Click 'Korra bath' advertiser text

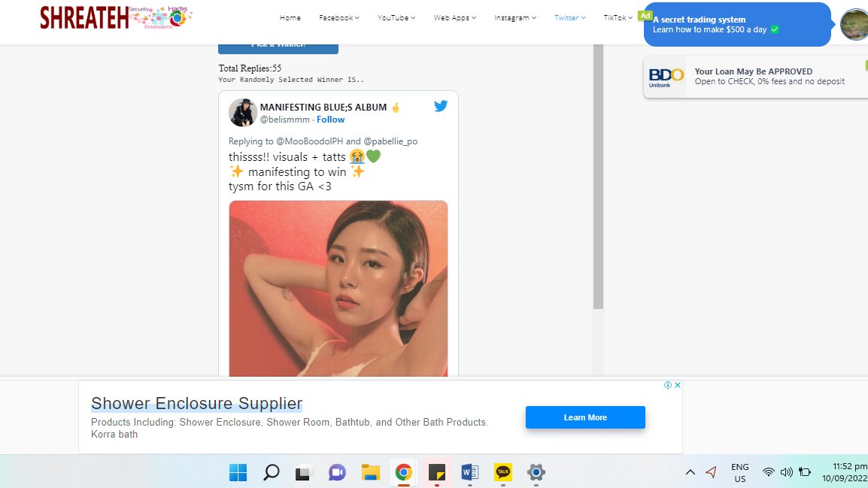(x=114, y=435)
